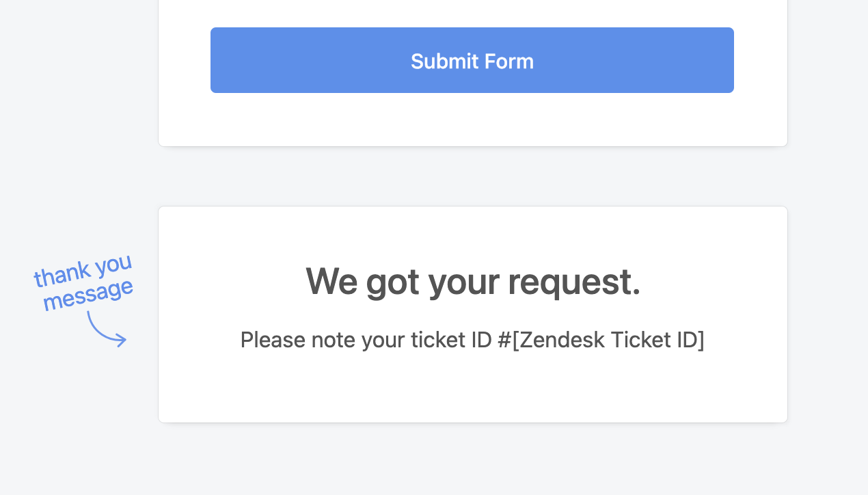
Task: Click the gray background between the two cards
Action: coord(473,176)
